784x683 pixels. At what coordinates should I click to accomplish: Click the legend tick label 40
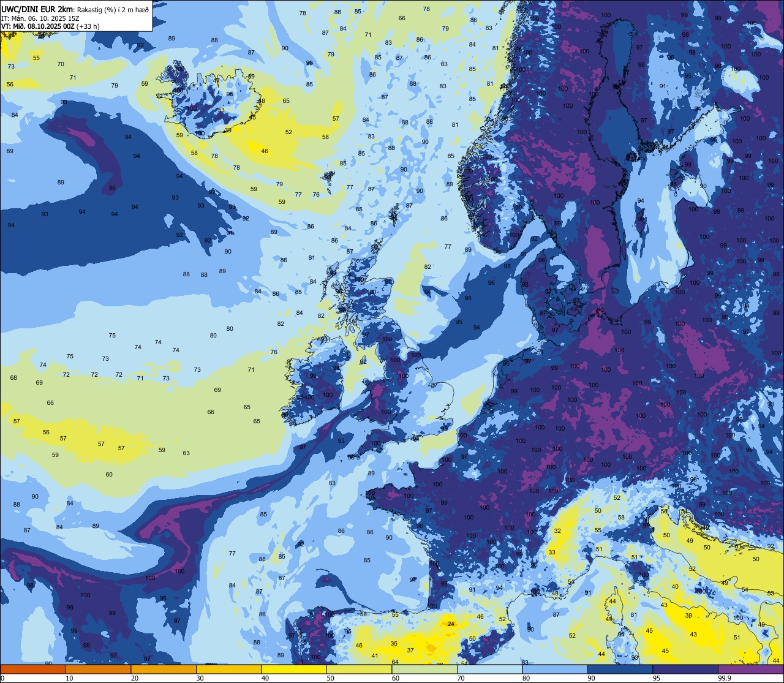click(x=265, y=678)
